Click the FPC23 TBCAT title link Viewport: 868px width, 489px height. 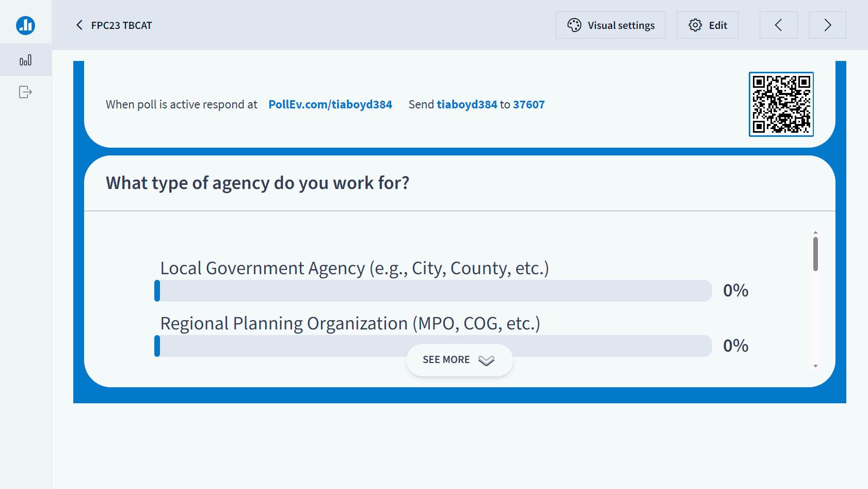[121, 25]
